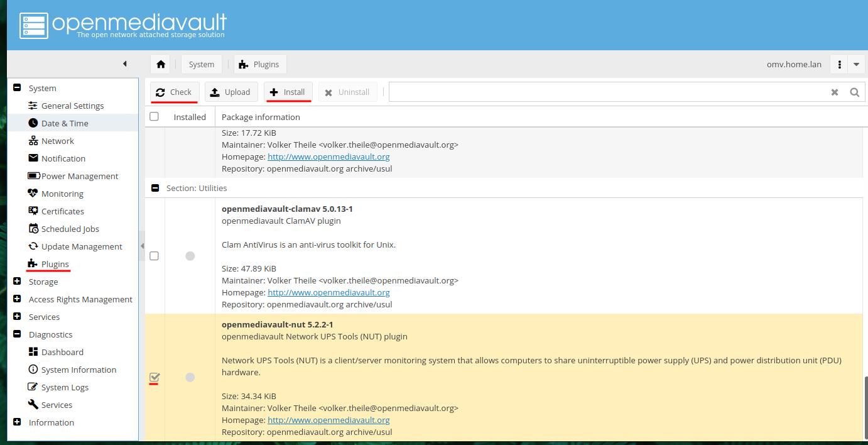The width and height of the screenshot is (868, 445).
Task: Click the General Settings sliders icon
Action: tap(33, 106)
